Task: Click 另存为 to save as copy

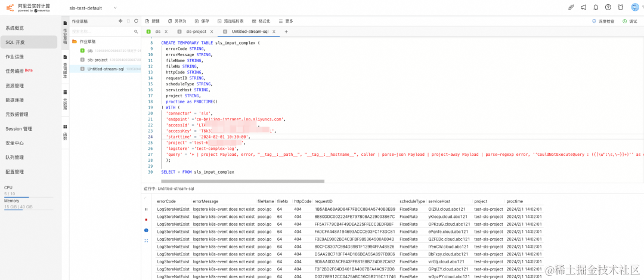Action: pyautogui.click(x=177, y=21)
